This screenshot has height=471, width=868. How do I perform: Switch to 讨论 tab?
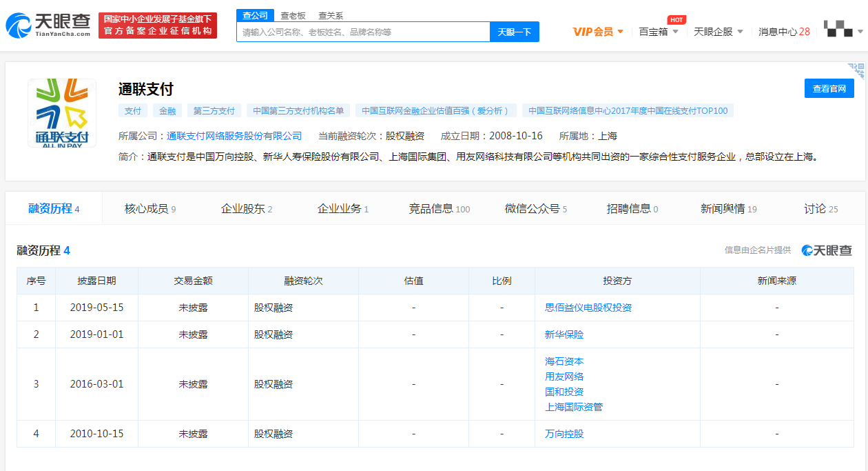(820, 208)
